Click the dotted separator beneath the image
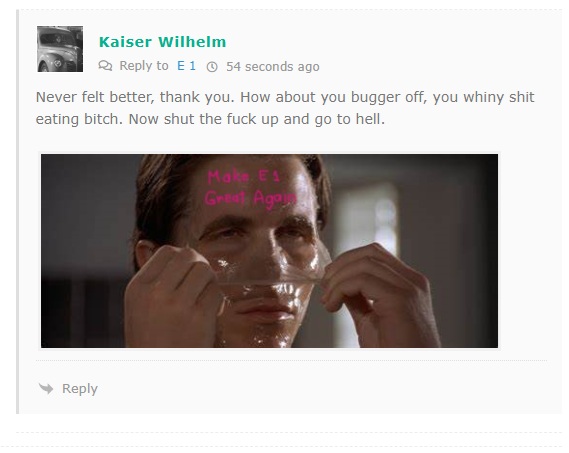The width and height of the screenshot is (569, 453). point(291,361)
